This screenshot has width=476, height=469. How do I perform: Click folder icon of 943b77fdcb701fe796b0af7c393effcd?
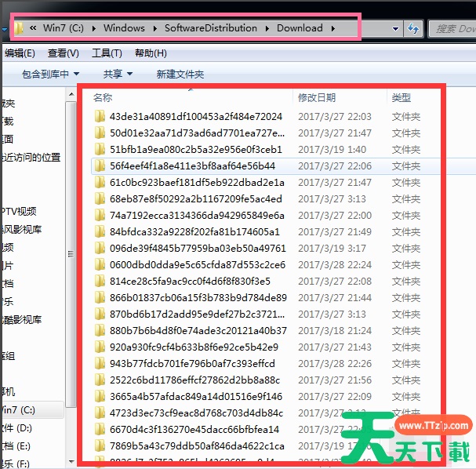tap(100, 363)
